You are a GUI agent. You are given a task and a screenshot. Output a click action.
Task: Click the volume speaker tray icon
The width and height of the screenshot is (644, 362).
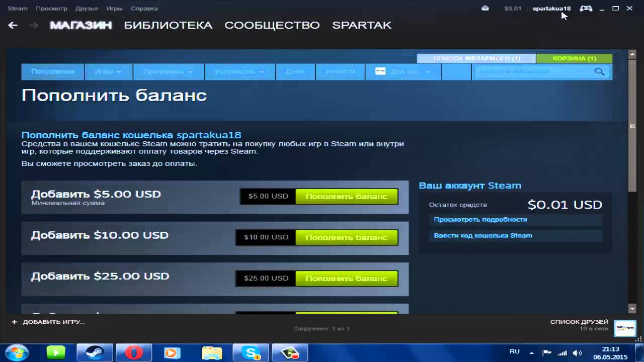pyautogui.click(x=578, y=352)
